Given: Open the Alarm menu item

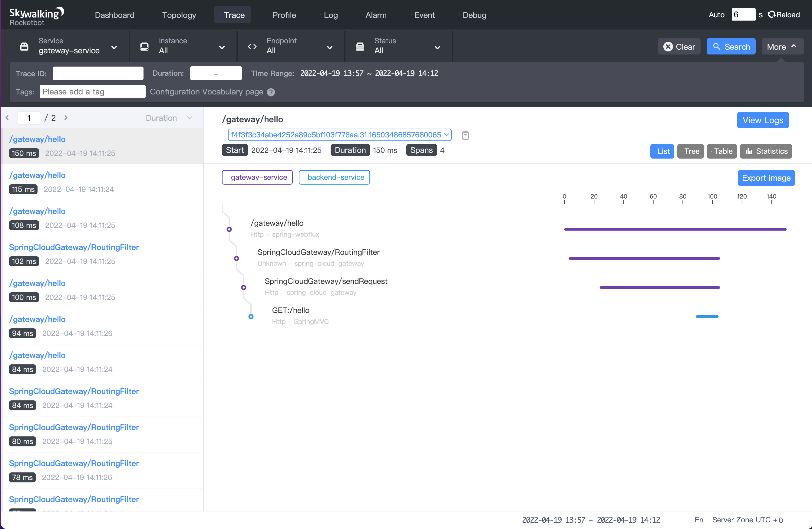Looking at the screenshot, I should (x=376, y=15).
